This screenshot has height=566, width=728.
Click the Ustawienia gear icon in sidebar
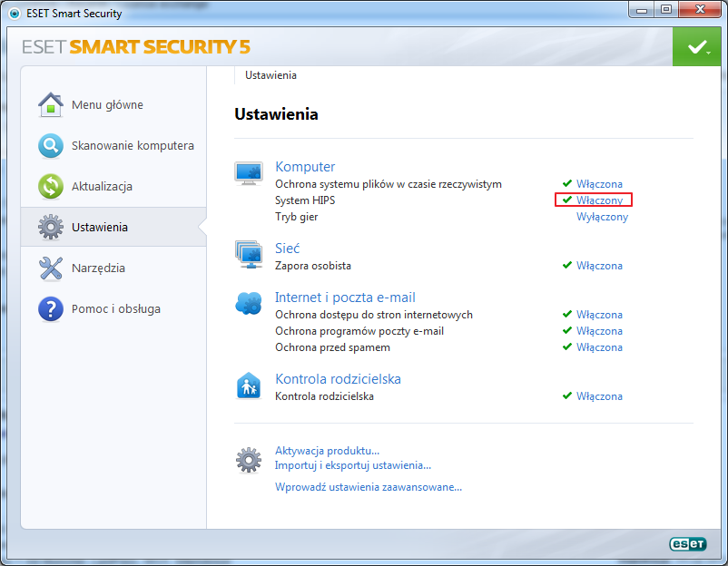pyautogui.click(x=51, y=227)
